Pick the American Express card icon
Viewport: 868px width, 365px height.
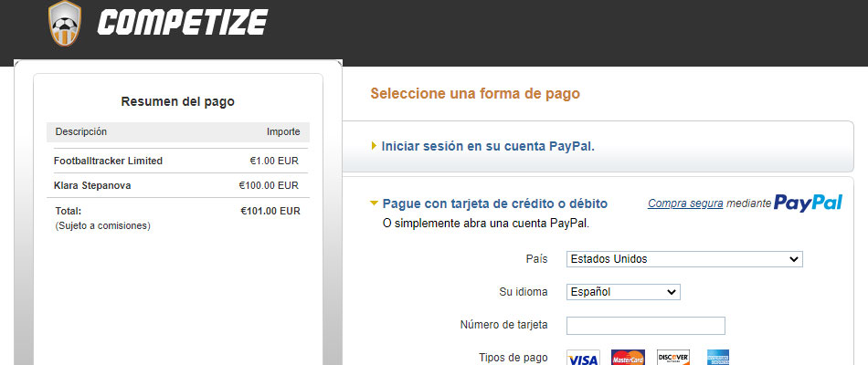click(717, 357)
